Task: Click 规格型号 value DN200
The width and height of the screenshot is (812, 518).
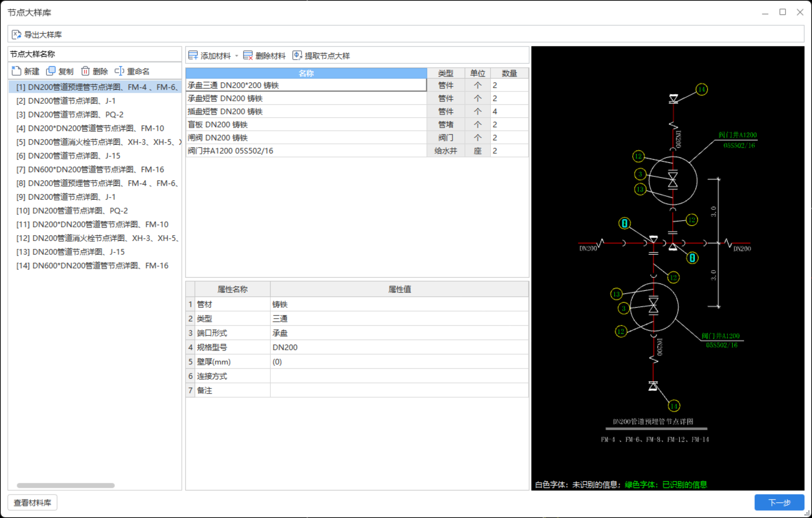Action: pos(399,347)
